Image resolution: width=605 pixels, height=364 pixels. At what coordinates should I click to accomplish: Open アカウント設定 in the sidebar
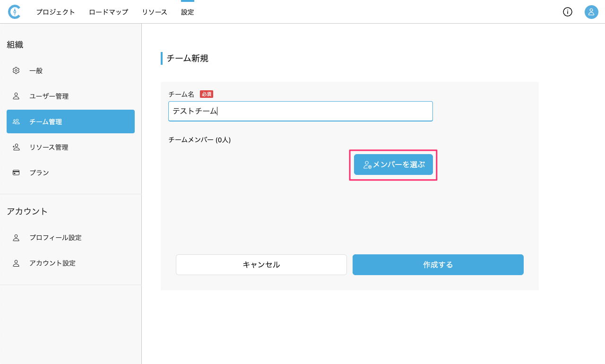52,263
